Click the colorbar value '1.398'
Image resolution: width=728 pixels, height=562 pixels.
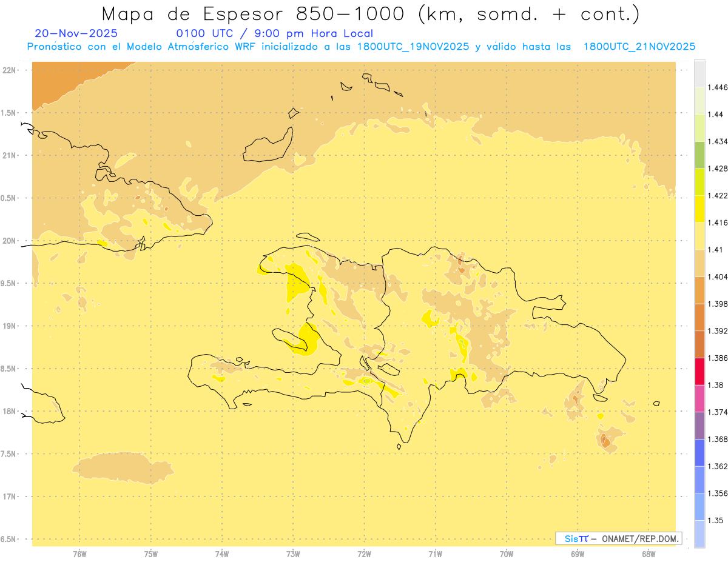pyautogui.click(x=716, y=304)
